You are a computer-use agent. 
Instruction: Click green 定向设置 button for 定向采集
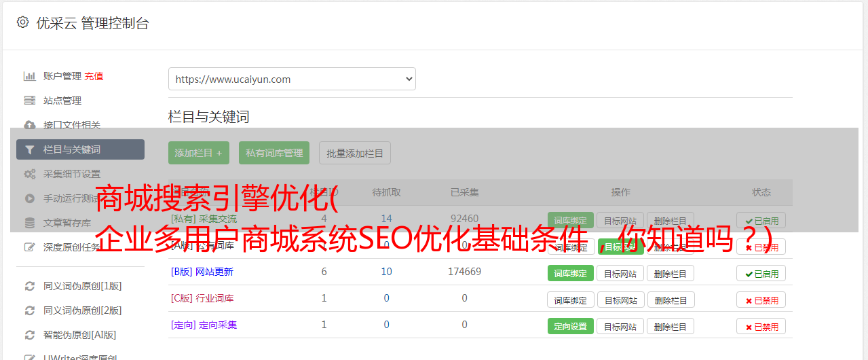click(571, 326)
